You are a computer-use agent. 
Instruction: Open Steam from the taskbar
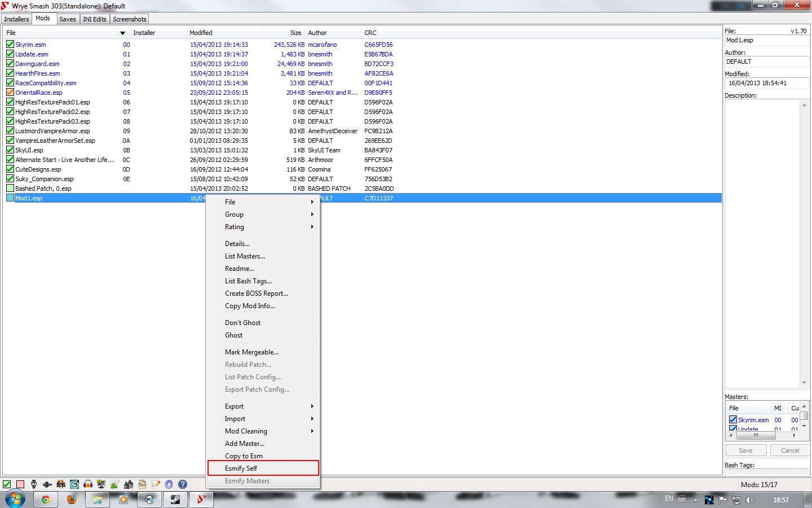point(175,500)
